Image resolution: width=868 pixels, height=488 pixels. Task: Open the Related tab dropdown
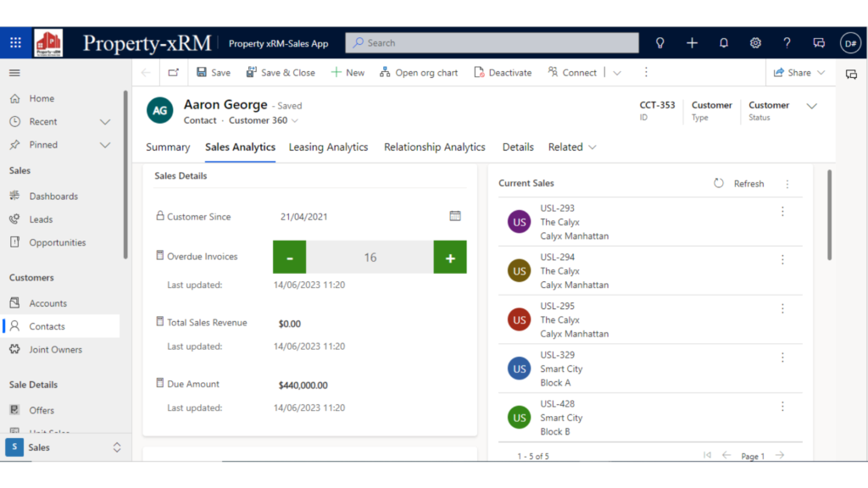point(572,147)
